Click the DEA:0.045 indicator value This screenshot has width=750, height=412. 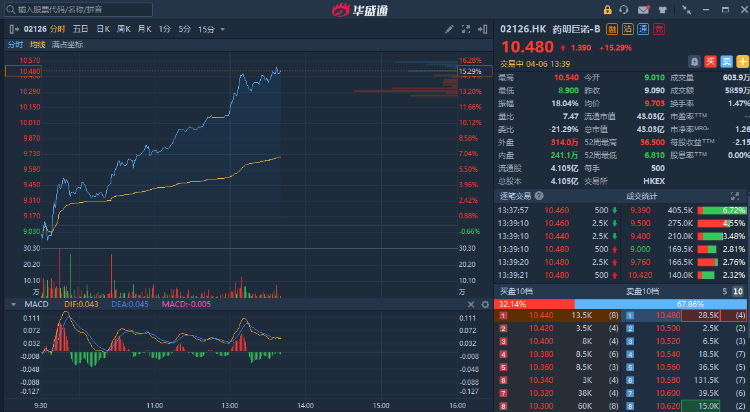130,304
